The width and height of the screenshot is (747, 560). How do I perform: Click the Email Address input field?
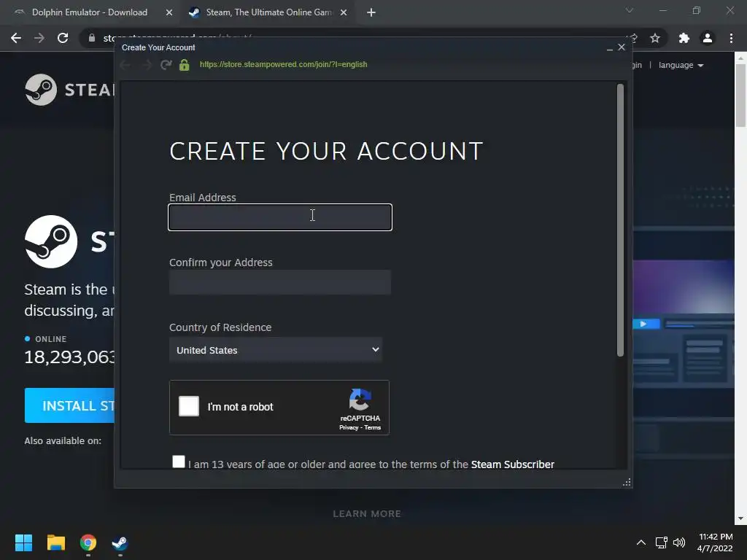pyautogui.click(x=280, y=217)
